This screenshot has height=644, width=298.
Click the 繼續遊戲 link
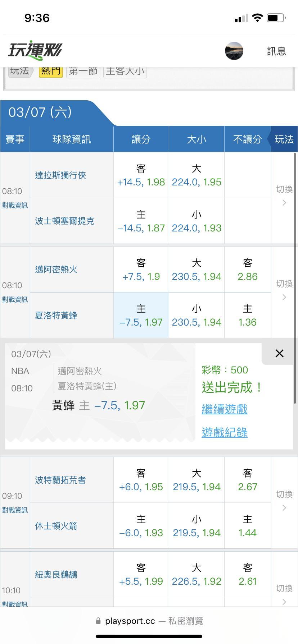tap(225, 409)
